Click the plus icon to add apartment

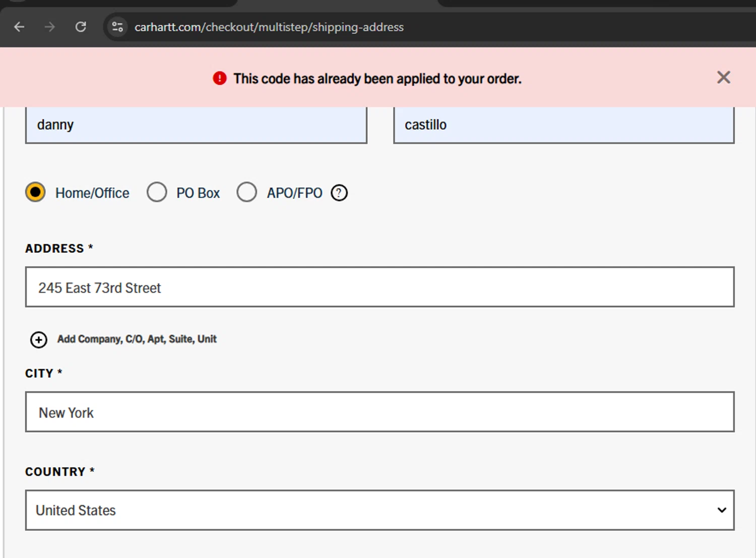[x=39, y=339]
